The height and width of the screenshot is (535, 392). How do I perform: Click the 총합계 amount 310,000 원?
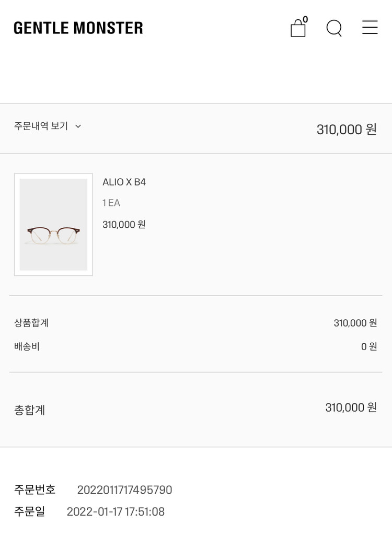click(x=351, y=408)
